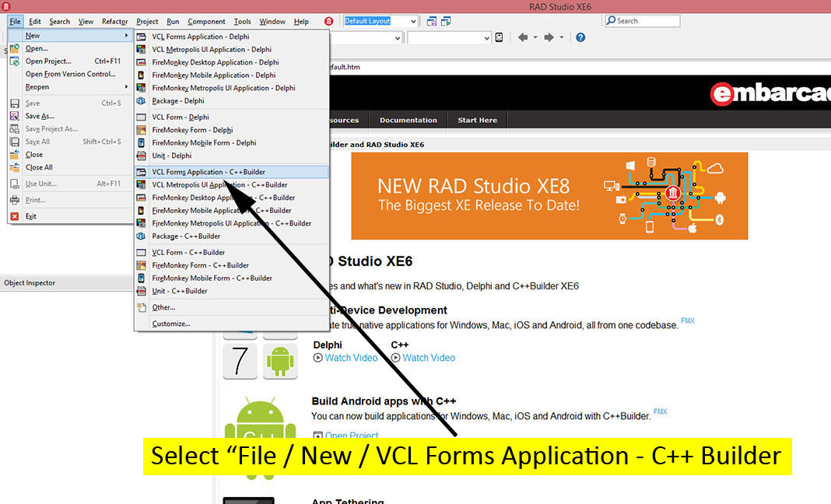Open the Default Layout dropdown
The image size is (831, 504).
413,21
